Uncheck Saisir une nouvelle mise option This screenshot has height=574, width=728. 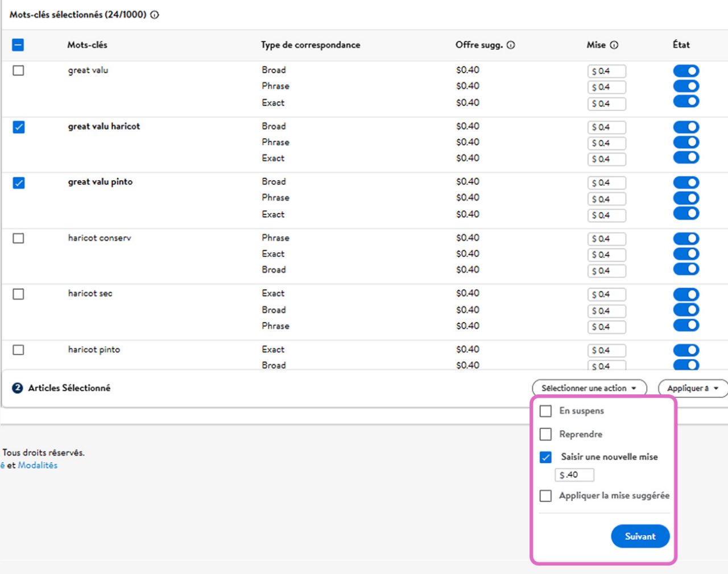pos(545,457)
